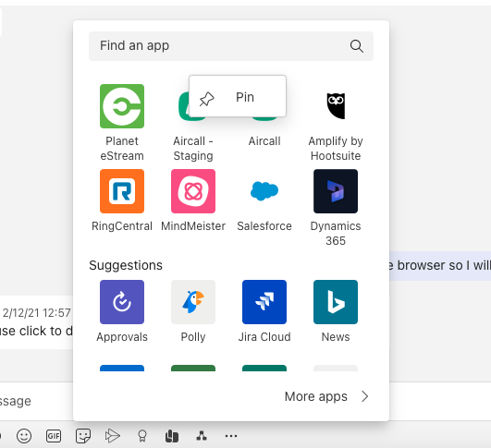The height and width of the screenshot is (448, 491).
Task: Launch the RingCentral app
Action: point(122,191)
